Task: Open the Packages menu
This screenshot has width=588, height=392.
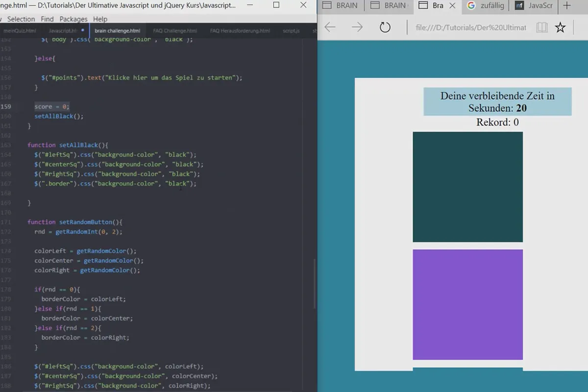Action: point(73,19)
